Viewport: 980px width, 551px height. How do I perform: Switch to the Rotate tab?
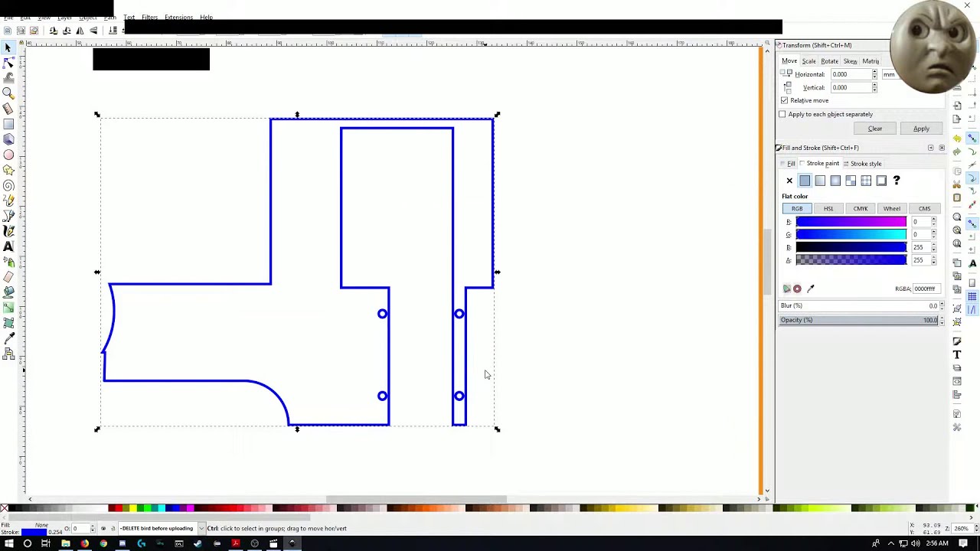click(x=829, y=61)
